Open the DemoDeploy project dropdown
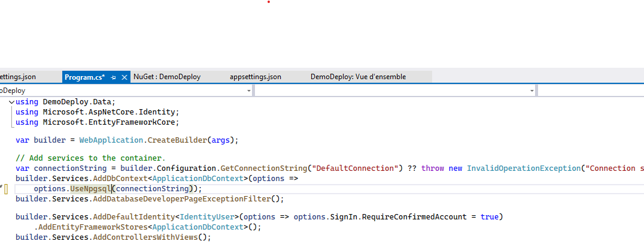 (248, 91)
